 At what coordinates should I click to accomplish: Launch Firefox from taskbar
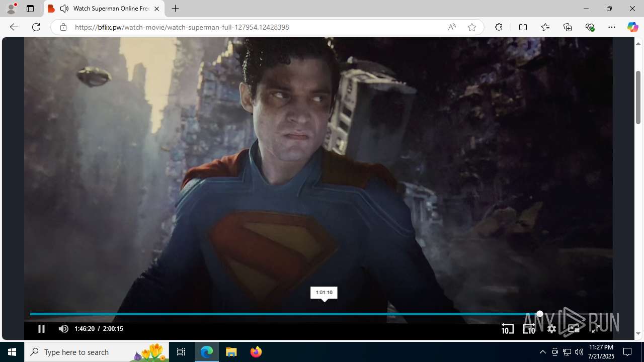[256, 352]
